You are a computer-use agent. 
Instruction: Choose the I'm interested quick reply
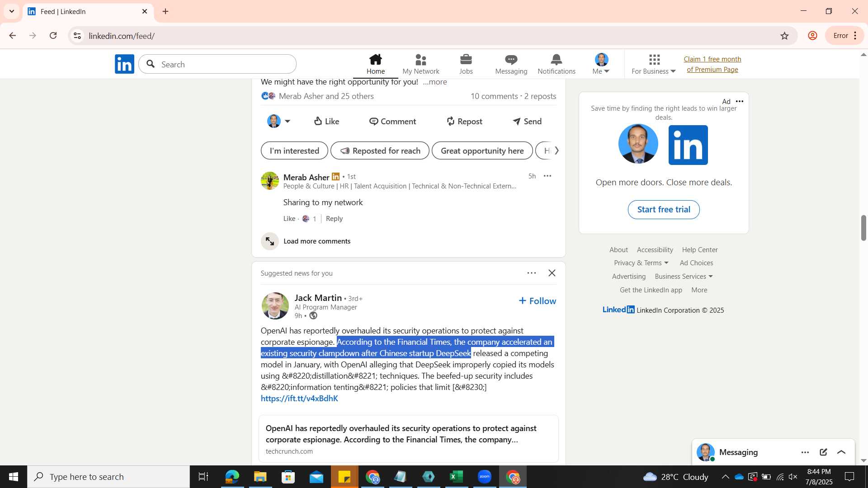pyautogui.click(x=294, y=150)
